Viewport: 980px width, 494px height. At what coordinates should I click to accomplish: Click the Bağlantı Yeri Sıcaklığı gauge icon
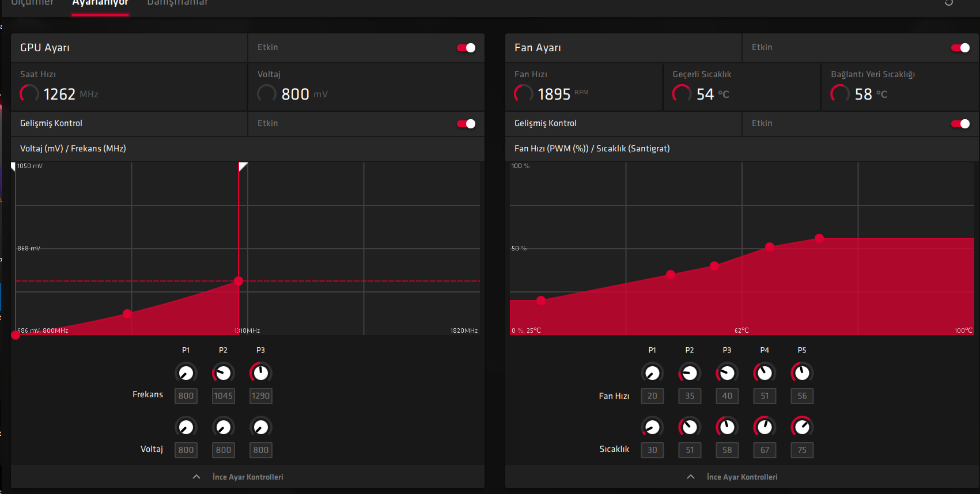(x=840, y=93)
